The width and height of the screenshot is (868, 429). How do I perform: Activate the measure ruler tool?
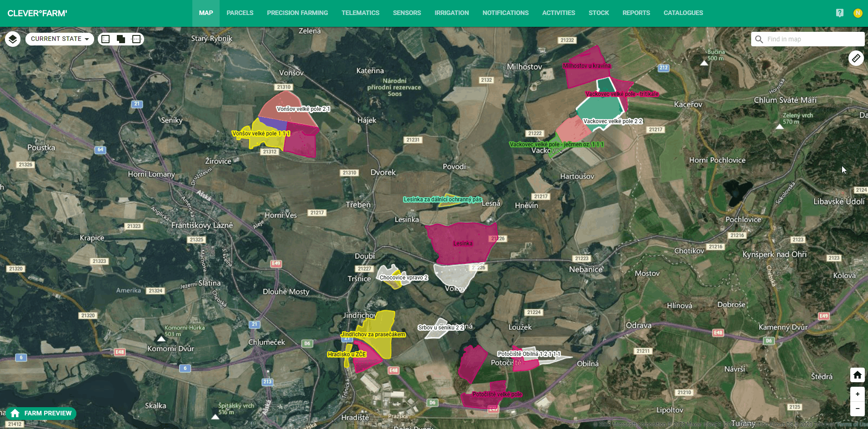(x=856, y=58)
